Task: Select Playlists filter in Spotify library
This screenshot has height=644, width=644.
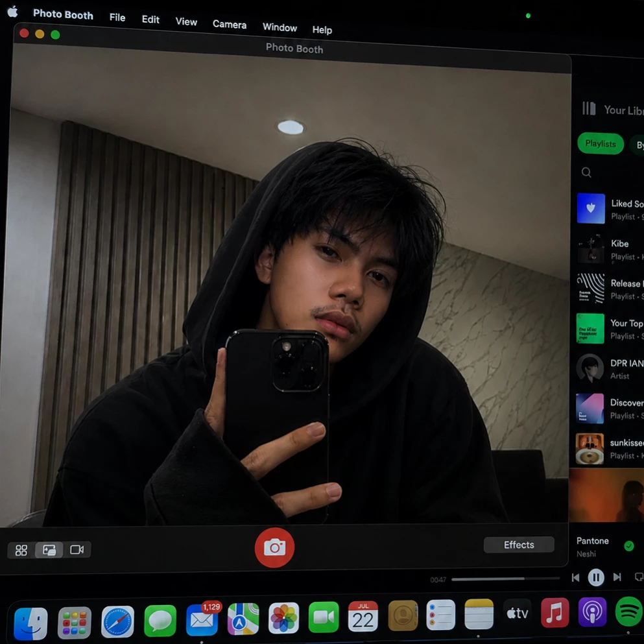Action: click(601, 144)
